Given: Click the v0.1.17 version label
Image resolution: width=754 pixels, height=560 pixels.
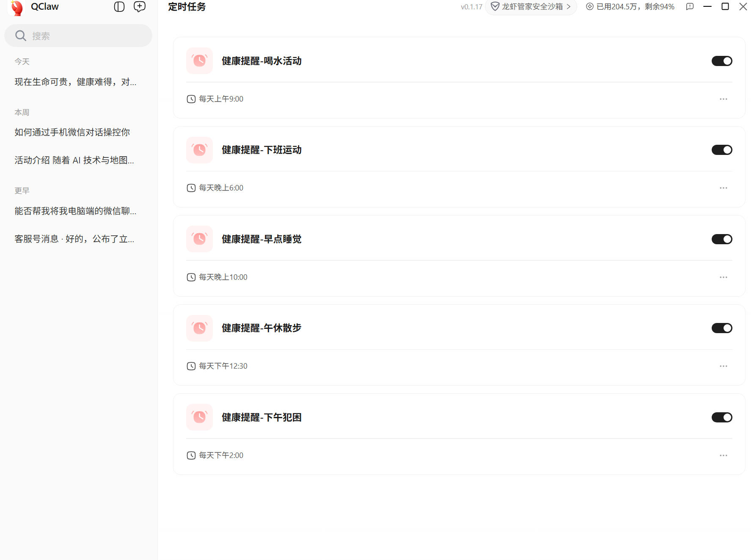Looking at the screenshot, I should 471,7.
